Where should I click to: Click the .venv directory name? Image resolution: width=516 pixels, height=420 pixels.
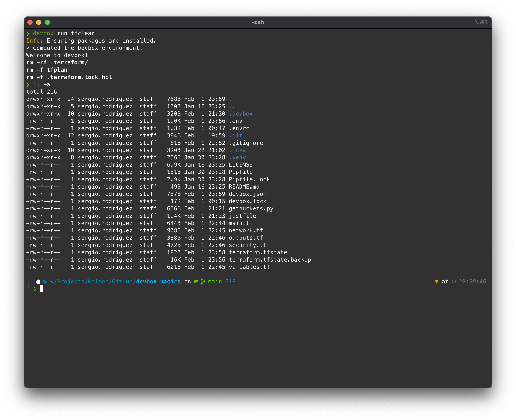tap(237, 158)
